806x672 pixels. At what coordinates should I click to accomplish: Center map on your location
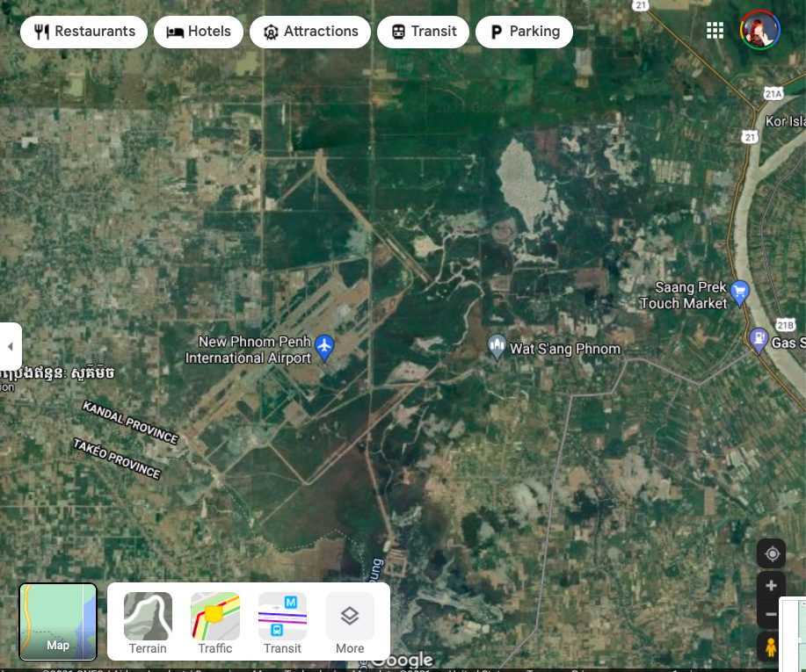(772, 553)
